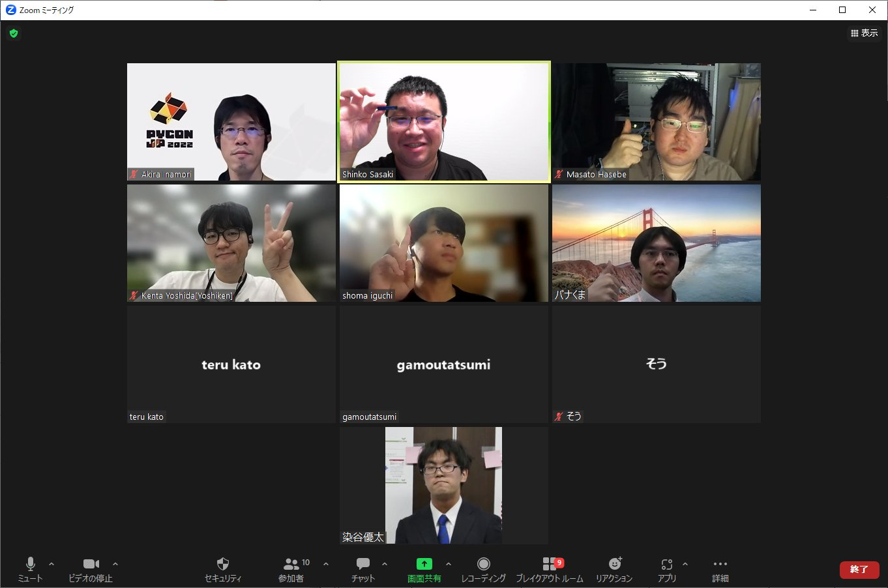This screenshot has width=888, height=588.
Task: Select shoma iguchi's video tile
Action: click(x=444, y=243)
